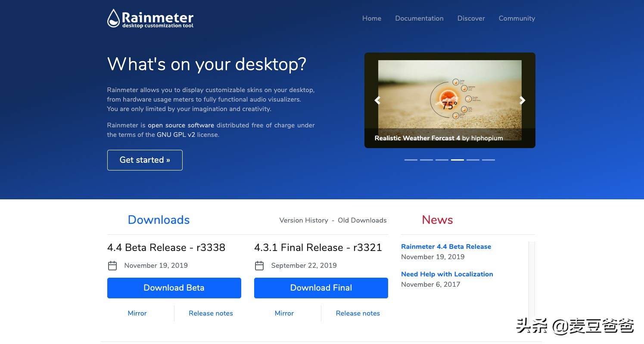
Task: Click the red 'News' heading
Action: 437,220
